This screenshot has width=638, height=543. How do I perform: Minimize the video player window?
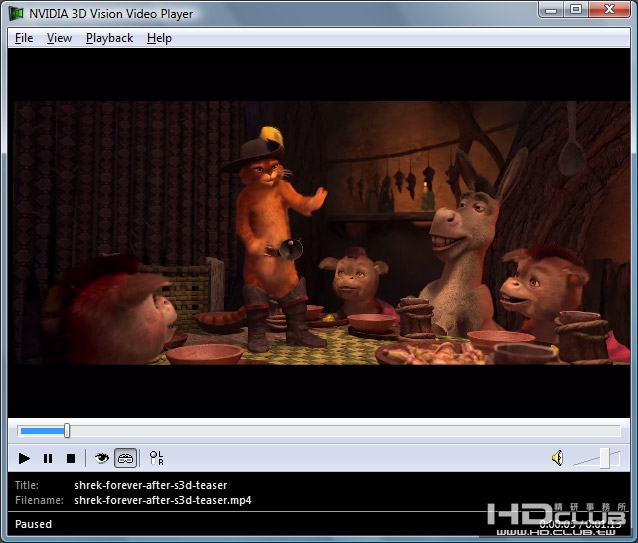551,9
